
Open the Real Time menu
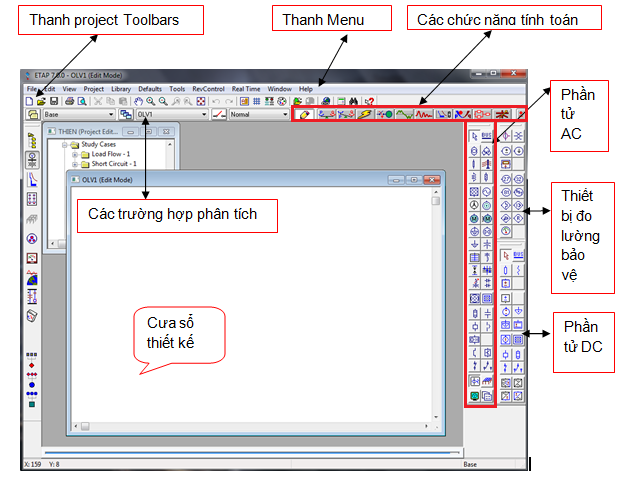pos(246,89)
